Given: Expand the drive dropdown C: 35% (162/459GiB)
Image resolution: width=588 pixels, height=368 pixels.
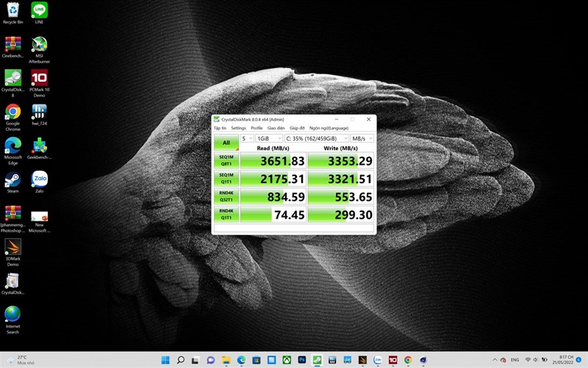Looking at the screenshot, I should [317, 138].
